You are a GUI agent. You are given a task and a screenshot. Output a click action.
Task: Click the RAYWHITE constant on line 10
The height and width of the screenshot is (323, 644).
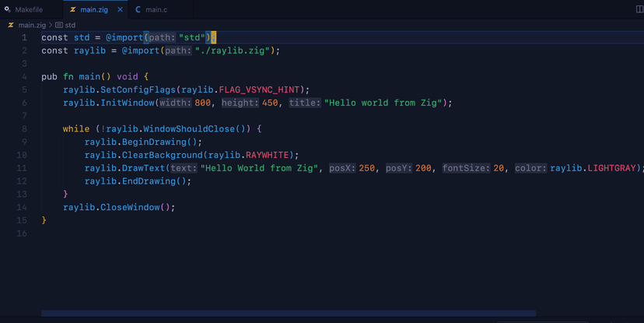(x=268, y=155)
